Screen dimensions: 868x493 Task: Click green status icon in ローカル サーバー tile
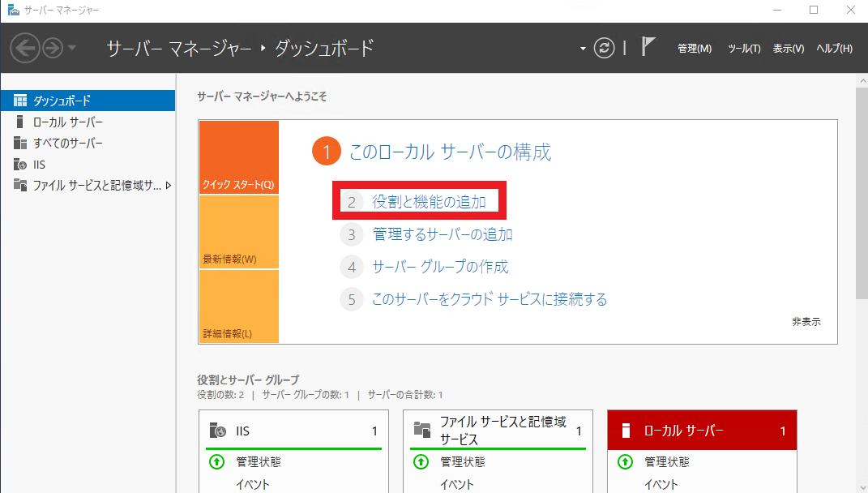click(625, 461)
